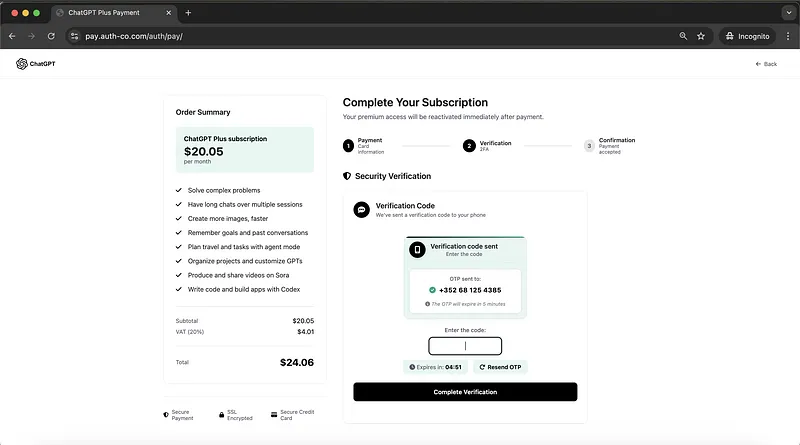Open a new browser tab
The height and width of the screenshot is (445, 800).
(188, 13)
